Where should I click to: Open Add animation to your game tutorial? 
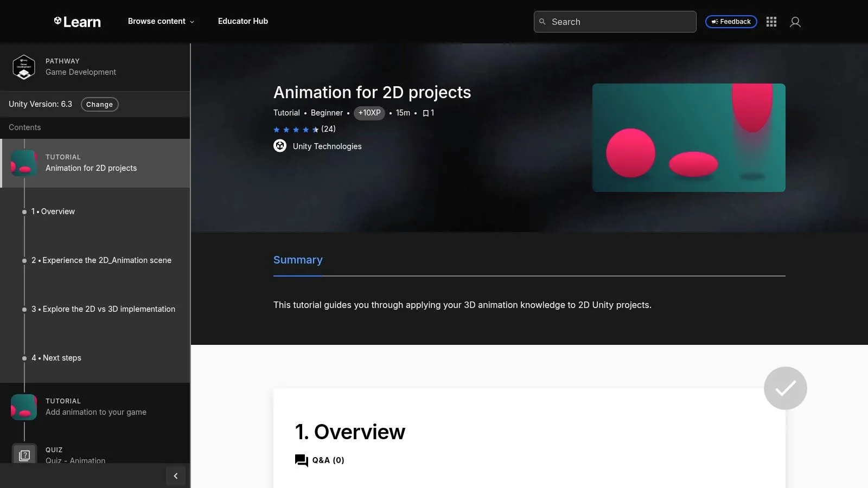[96, 412]
